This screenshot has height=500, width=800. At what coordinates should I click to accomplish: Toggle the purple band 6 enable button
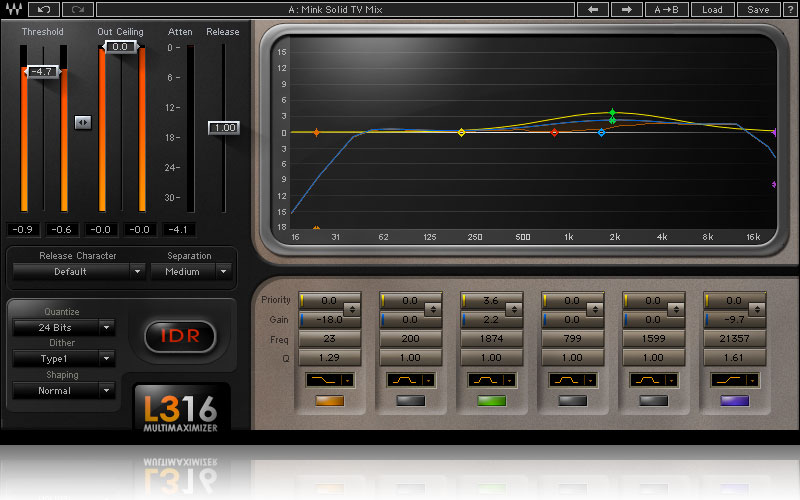[x=733, y=401]
